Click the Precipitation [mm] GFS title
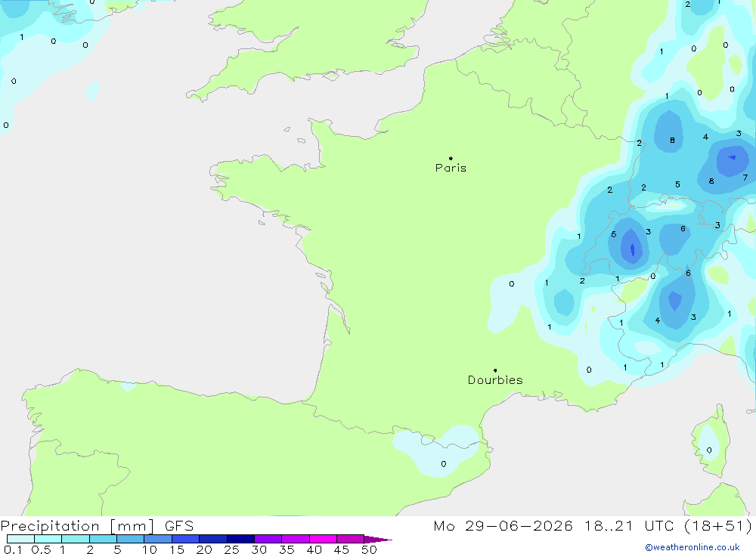The height and width of the screenshot is (554, 756). [x=97, y=525]
